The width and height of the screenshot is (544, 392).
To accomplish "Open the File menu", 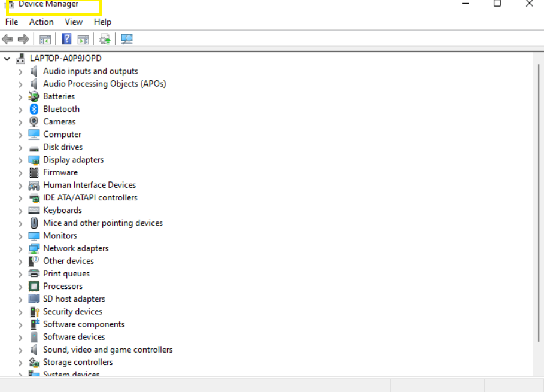I will (x=11, y=22).
